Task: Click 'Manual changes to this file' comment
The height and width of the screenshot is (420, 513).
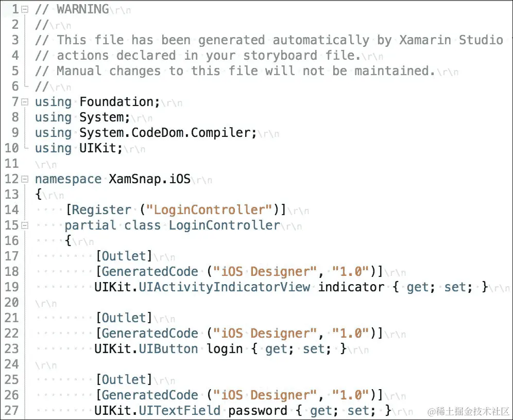Action: pos(158,71)
